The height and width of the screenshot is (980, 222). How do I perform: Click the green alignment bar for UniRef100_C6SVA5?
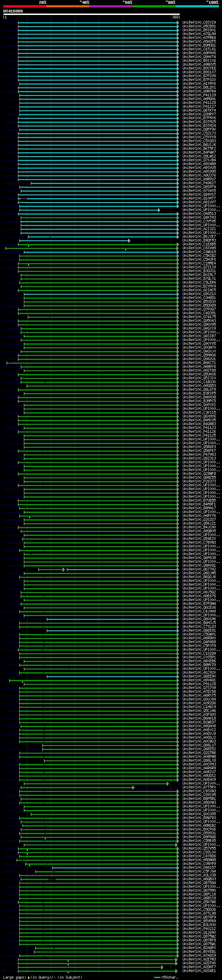click(x=92, y=249)
